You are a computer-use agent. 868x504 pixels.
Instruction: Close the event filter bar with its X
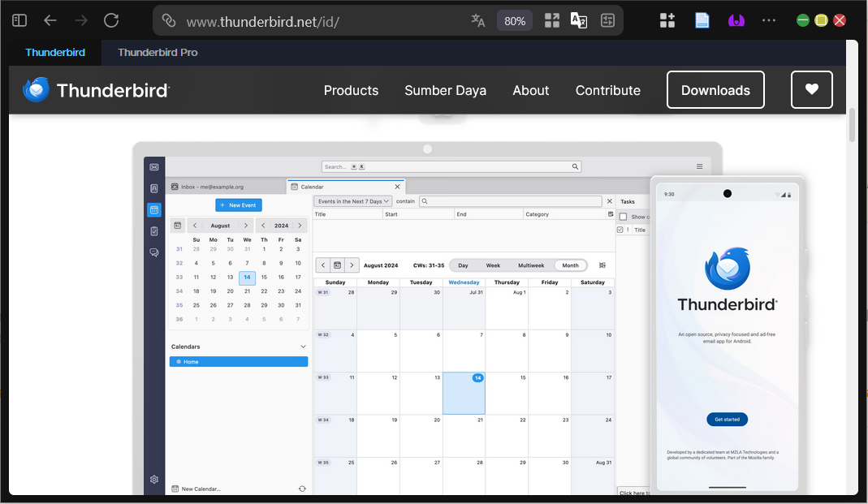click(x=610, y=201)
